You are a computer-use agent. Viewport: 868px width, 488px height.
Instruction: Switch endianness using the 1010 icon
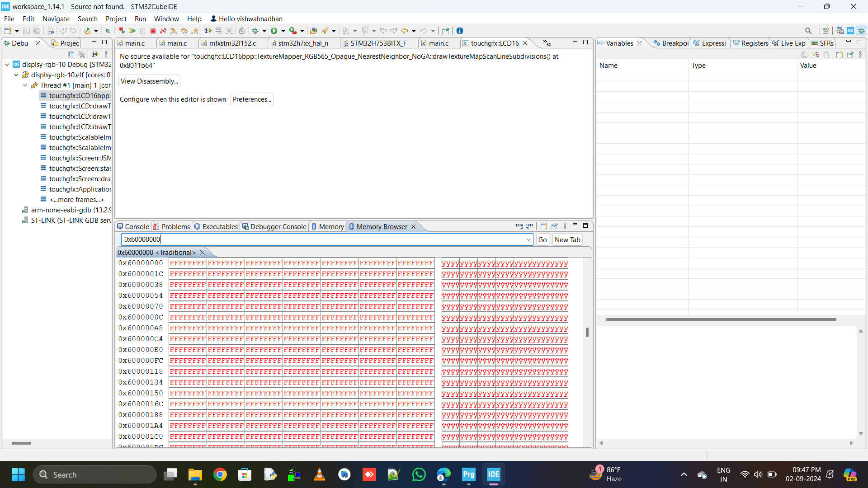click(x=519, y=226)
